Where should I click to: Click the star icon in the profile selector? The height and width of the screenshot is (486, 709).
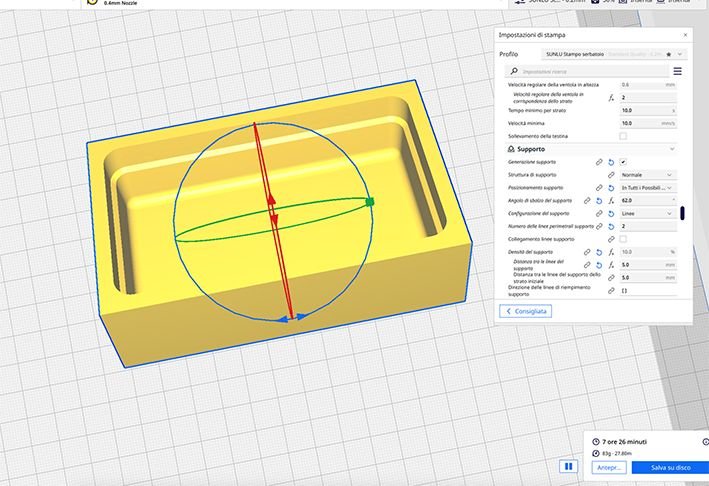tap(669, 54)
